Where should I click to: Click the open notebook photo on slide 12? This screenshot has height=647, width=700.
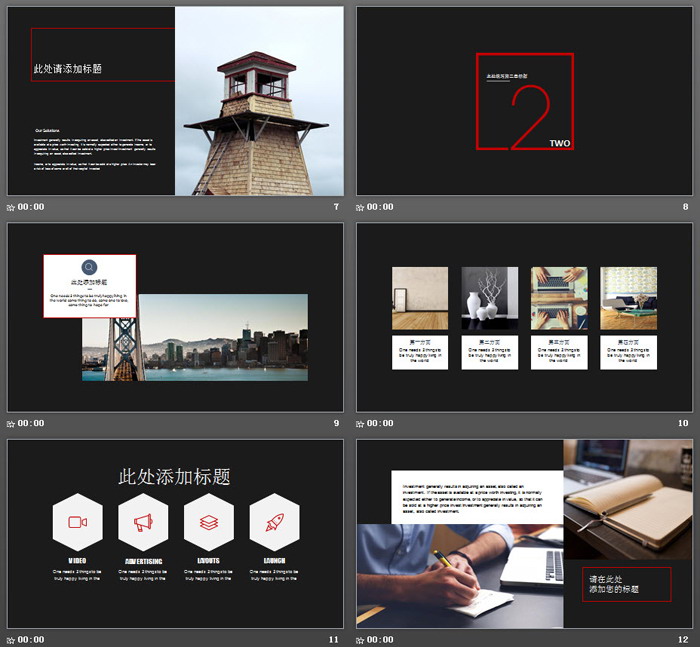point(627,498)
